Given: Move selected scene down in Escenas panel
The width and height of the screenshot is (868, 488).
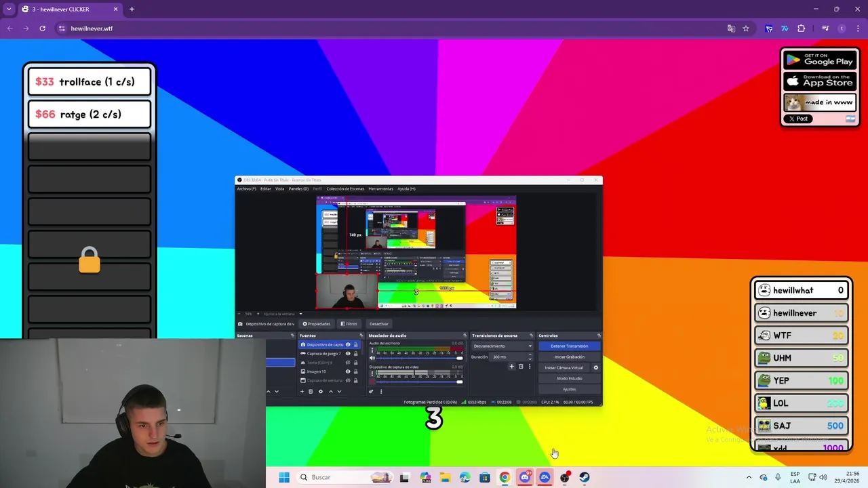Looking at the screenshot, I should click(277, 391).
